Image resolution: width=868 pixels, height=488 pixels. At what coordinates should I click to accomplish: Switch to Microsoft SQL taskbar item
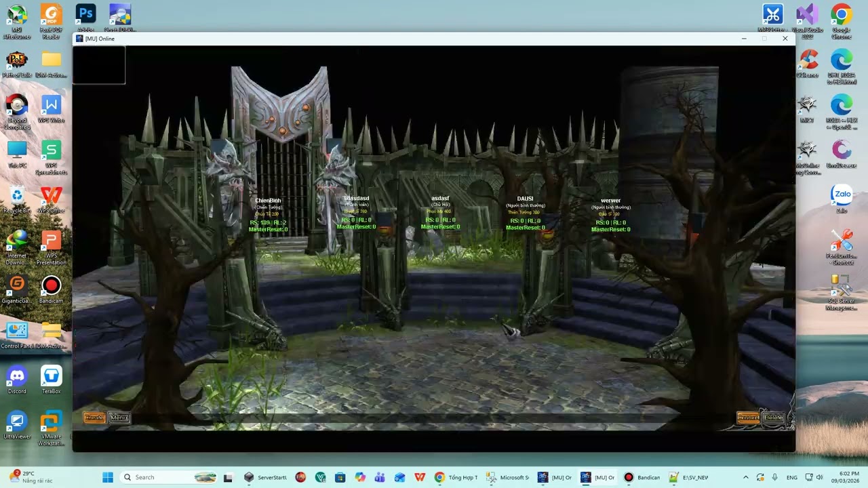click(x=507, y=477)
